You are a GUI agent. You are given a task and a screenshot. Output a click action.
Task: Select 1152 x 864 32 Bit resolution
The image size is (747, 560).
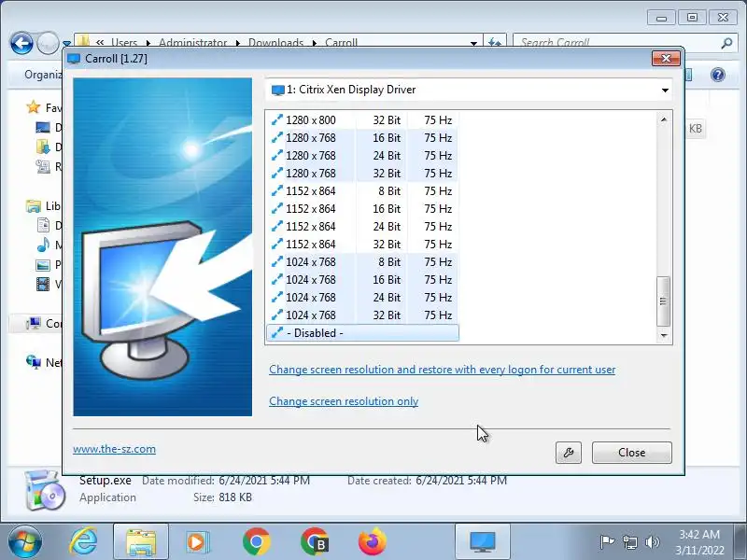coord(362,245)
